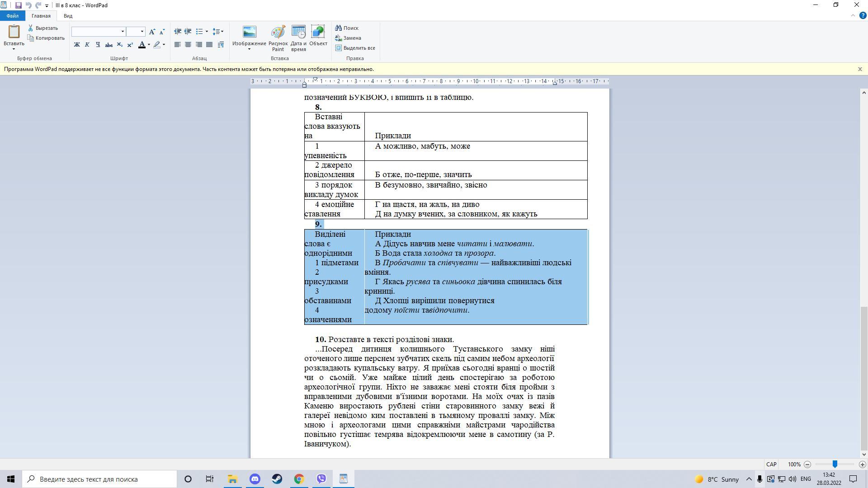Toggle italic formatting (К)
This screenshot has height=488, width=868.
[x=87, y=45]
